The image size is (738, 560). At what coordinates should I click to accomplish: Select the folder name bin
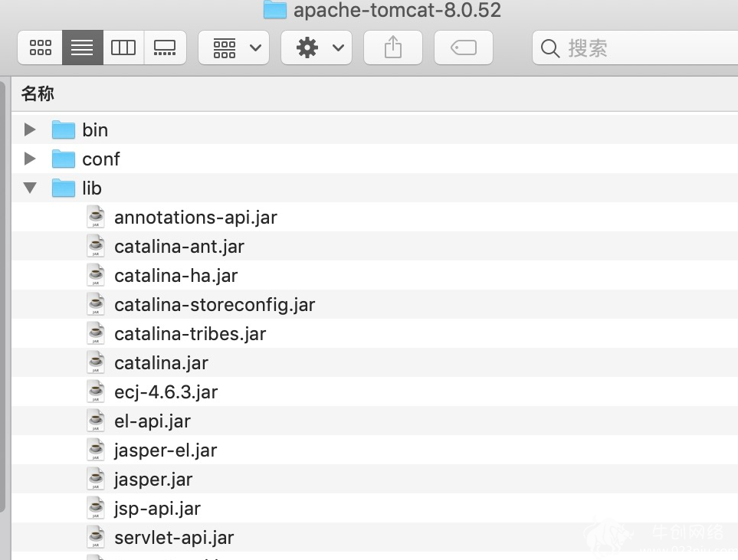(x=95, y=130)
